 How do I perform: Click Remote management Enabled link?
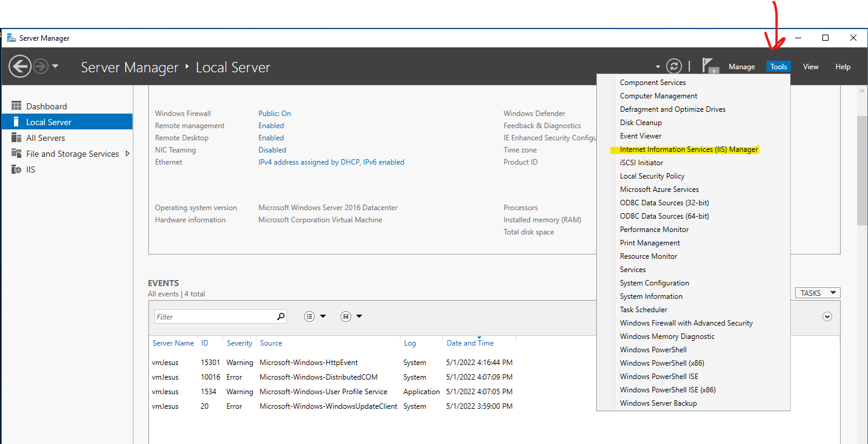271,126
